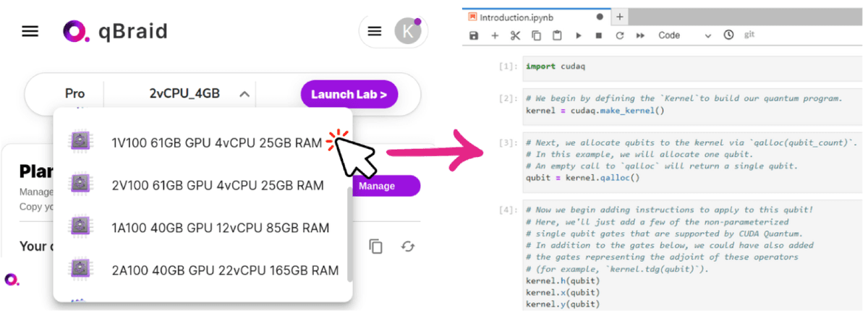Click the kernel.h(qubit) line in cell 4
The width and height of the screenshot is (868, 316).
(562, 281)
